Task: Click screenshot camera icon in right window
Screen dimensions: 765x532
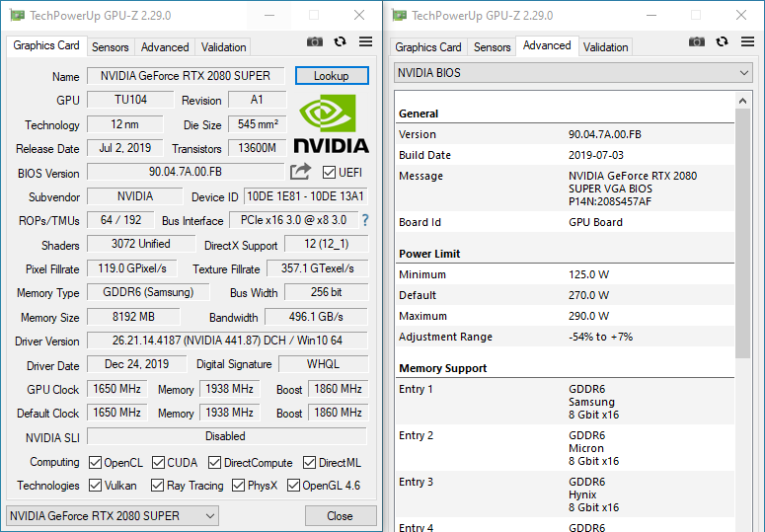Action: 697,41
